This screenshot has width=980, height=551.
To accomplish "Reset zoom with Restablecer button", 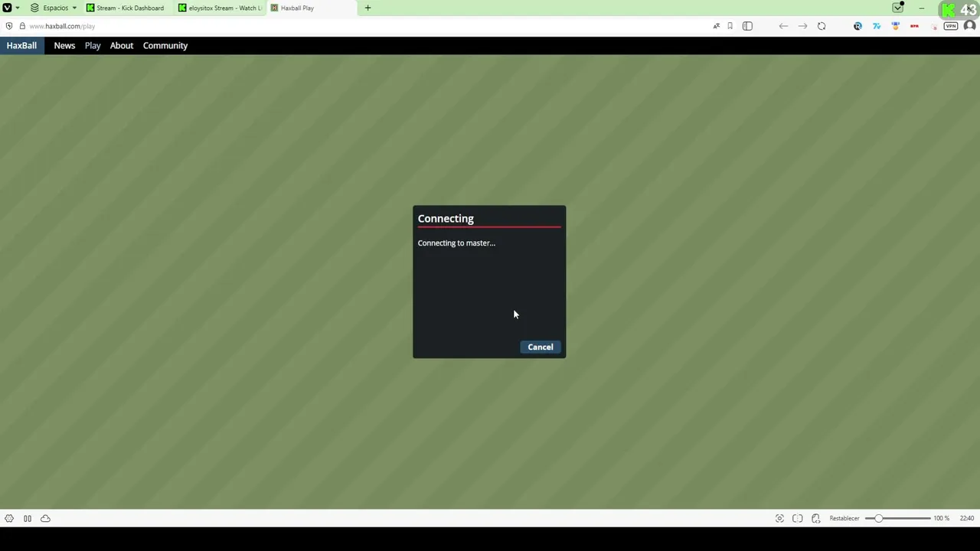I will click(x=844, y=519).
